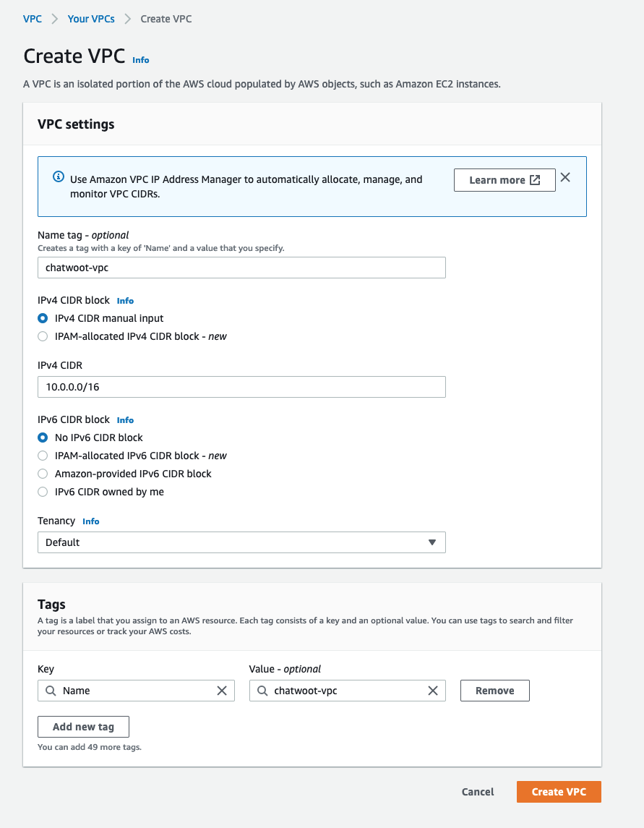The height and width of the screenshot is (828, 644).
Task: Clear the chatwoot-vpc tag value with X
Action: coord(433,691)
